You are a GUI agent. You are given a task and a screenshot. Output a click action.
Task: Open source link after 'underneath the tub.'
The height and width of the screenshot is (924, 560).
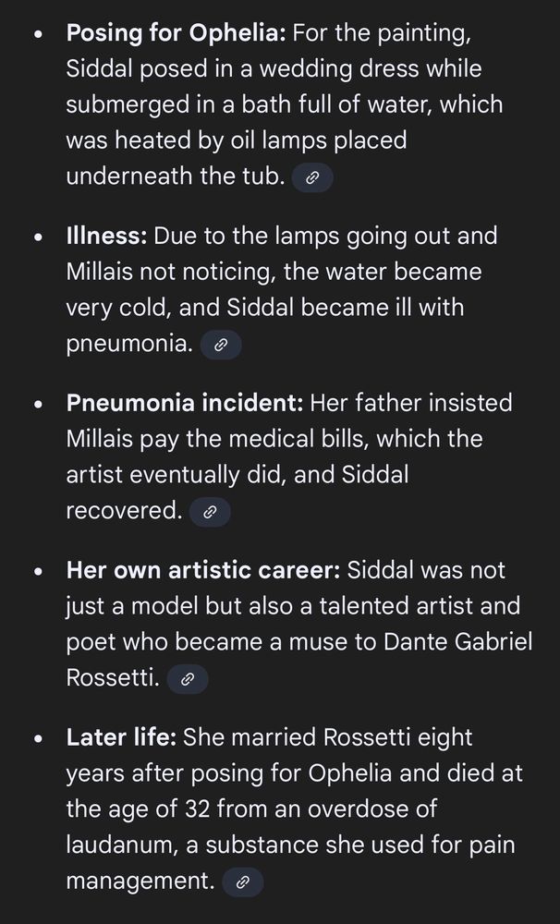pos(313,176)
